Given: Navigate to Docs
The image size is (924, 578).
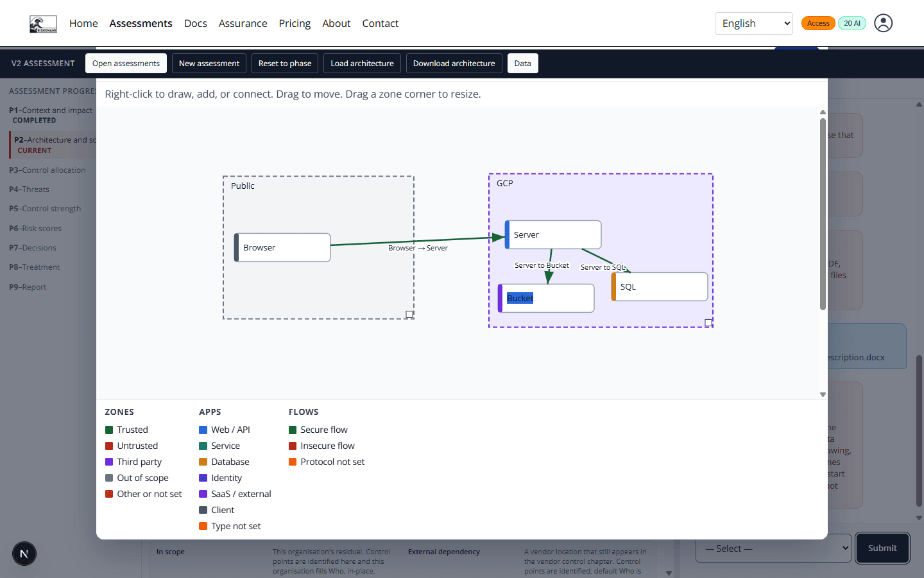Looking at the screenshot, I should [x=196, y=23].
